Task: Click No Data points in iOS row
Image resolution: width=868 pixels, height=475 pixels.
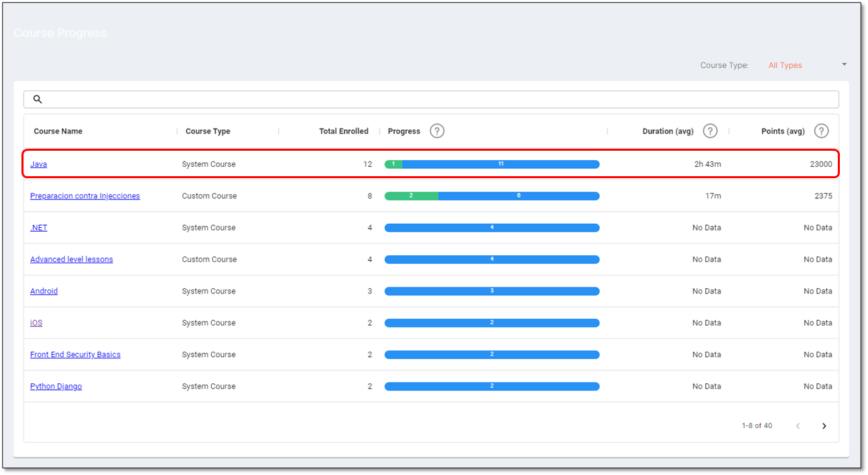Action: 818,323
